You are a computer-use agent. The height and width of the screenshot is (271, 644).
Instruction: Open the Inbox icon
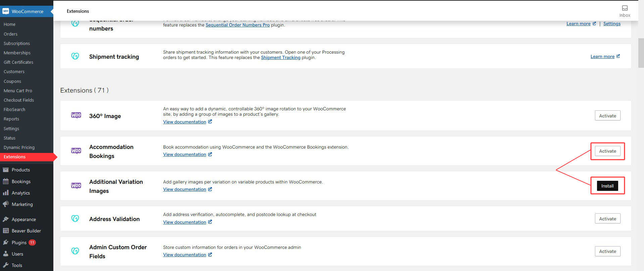tap(625, 8)
